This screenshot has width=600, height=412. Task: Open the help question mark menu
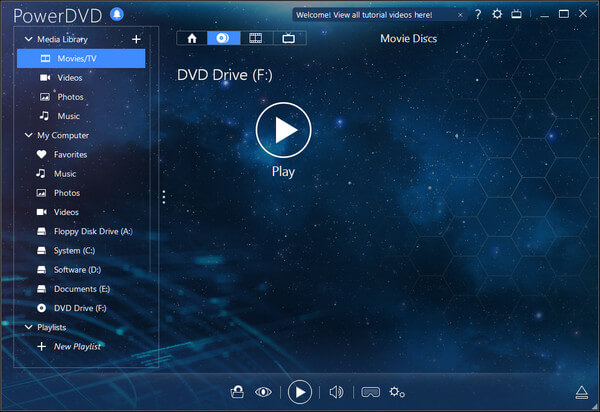(478, 15)
